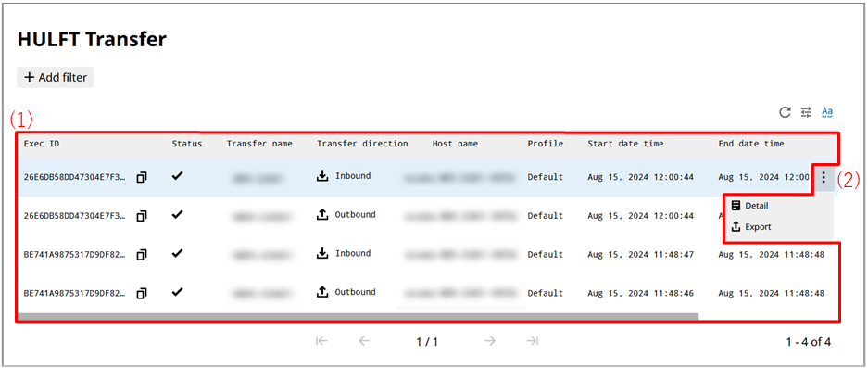Select Exec ID 26E6DB58DD47304E7F3 in the Inbound row
This screenshot has width=868, height=368.
tap(75, 177)
